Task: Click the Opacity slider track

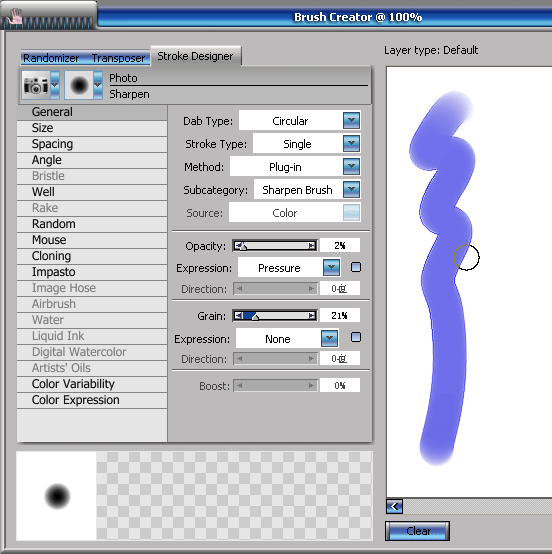Action: tap(275, 246)
